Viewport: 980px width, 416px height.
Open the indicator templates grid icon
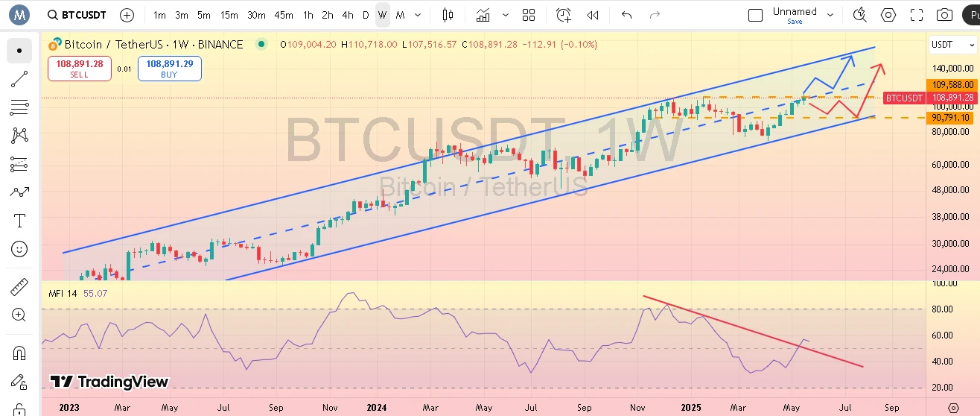coord(529,15)
